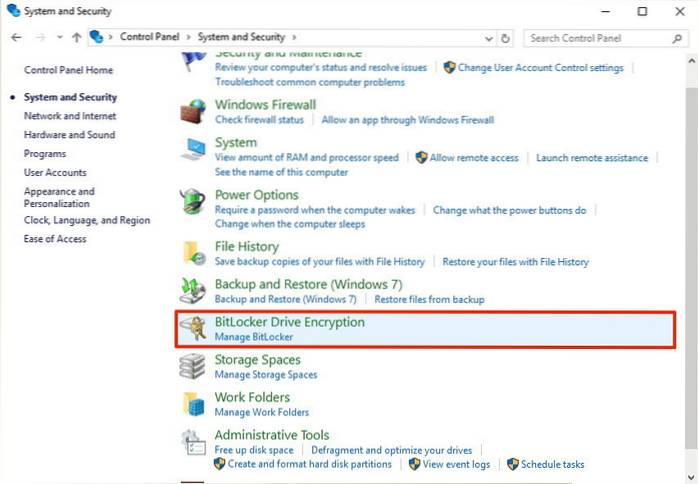
Task: Expand chevron after Control Panel breadcrumb
Action: pos(188,37)
